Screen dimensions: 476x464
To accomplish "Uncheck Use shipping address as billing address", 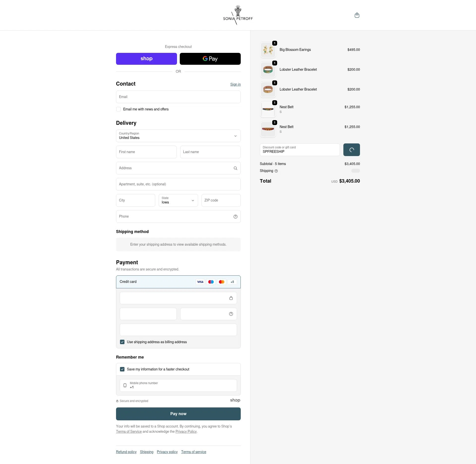I will [x=122, y=342].
